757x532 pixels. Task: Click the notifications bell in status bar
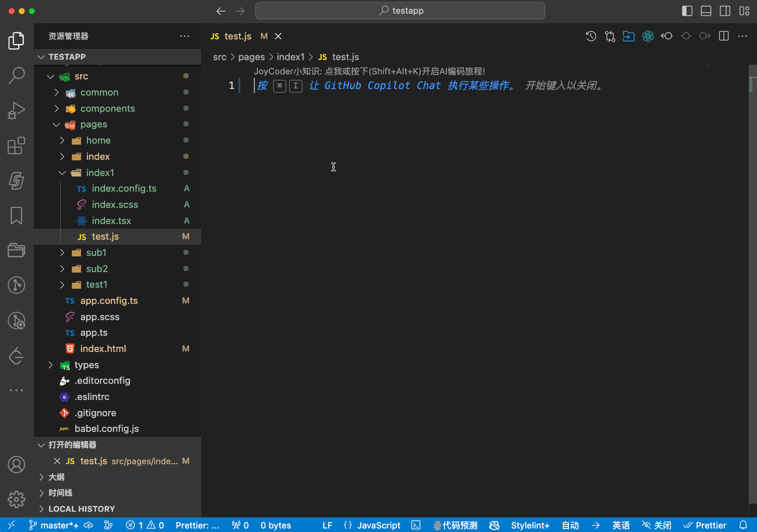coord(743,525)
